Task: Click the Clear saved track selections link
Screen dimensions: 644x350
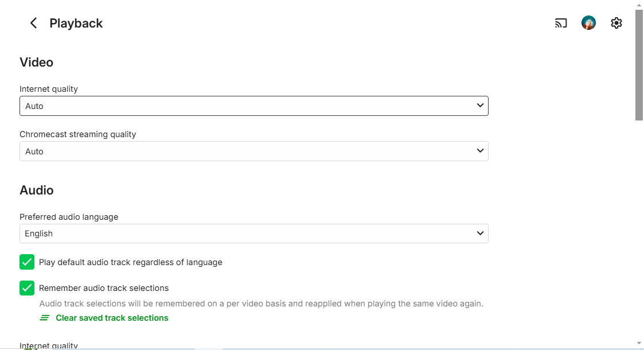Action: (112, 318)
